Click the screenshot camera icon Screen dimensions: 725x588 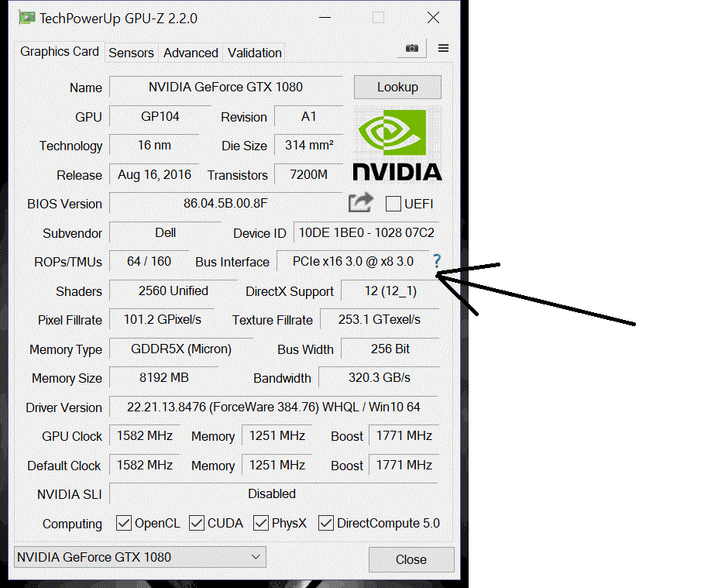click(412, 48)
